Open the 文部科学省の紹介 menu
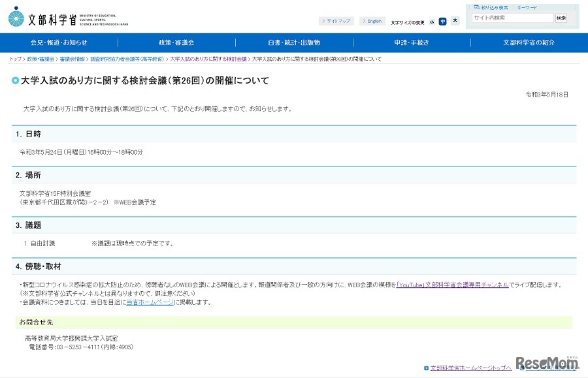This screenshot has width=588, height=378. pos(529,42)
